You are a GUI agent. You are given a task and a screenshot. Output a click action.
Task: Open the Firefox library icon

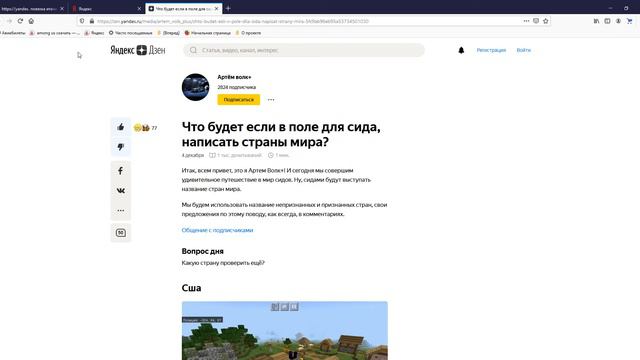(596, 21)
